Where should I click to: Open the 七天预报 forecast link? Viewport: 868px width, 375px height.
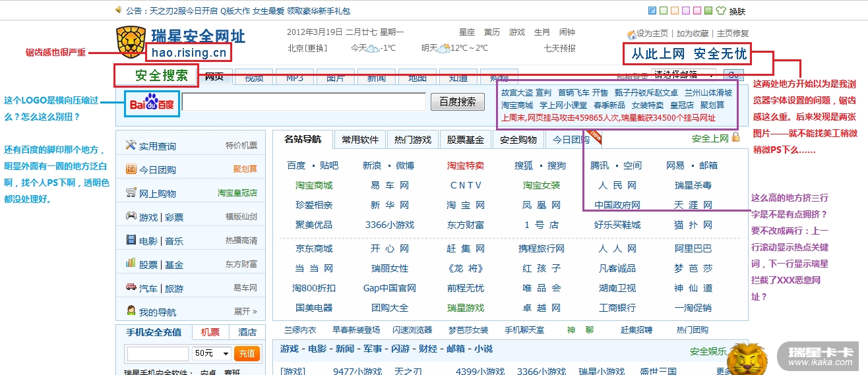pos(560,48)
